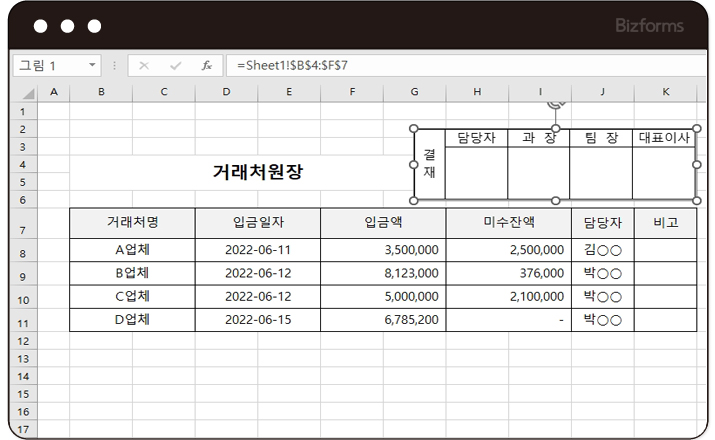Click the C업체 cell

132,296
